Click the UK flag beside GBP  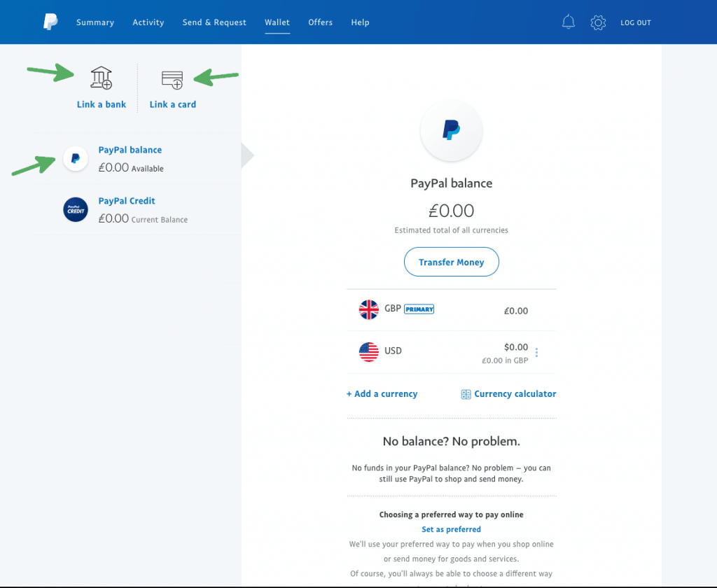(x=369, y=309)
